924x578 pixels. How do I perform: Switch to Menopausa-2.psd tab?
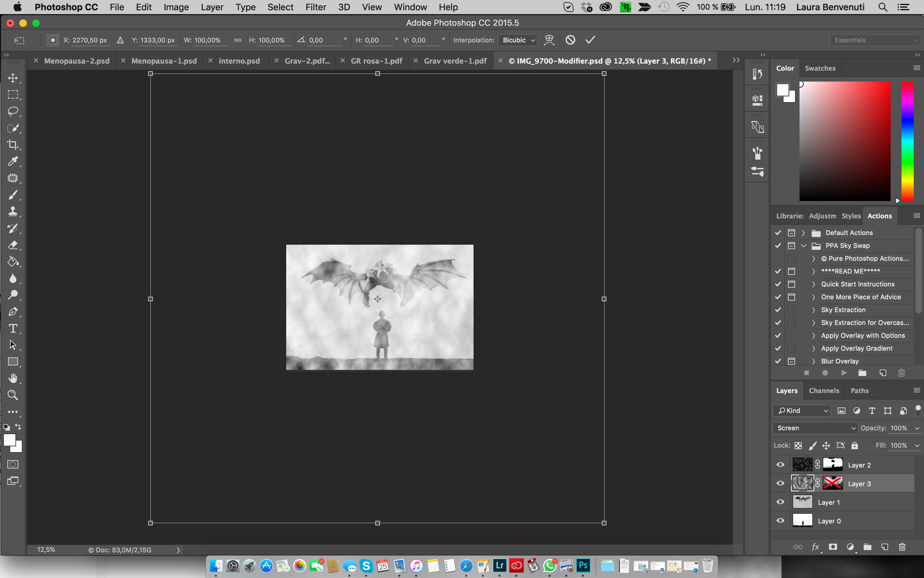[x=77, y=61]
